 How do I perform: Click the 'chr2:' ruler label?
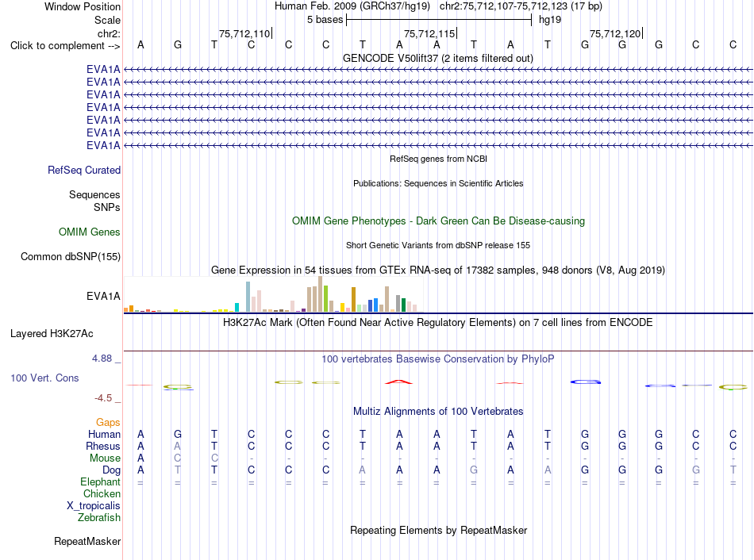point(109,33)
